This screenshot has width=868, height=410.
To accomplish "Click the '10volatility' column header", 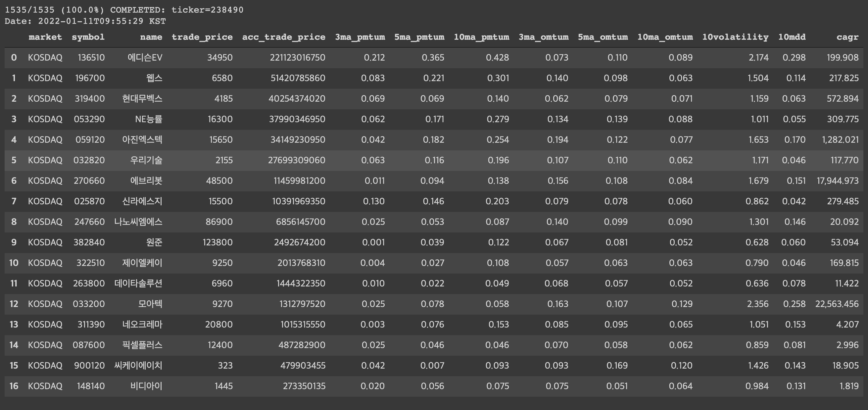I will pyautogui.click(x=735, y=37).
